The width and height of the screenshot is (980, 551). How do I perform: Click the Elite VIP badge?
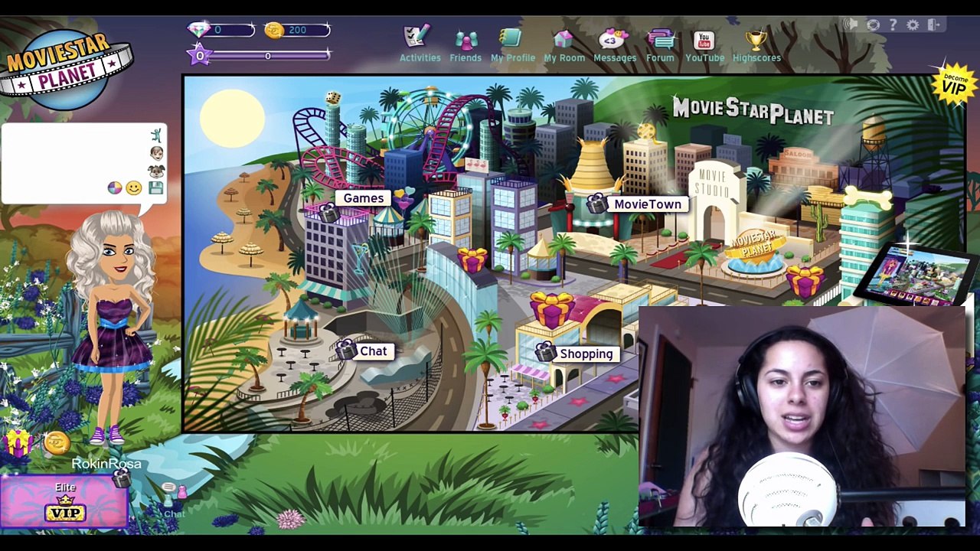[x=64, y=502]
